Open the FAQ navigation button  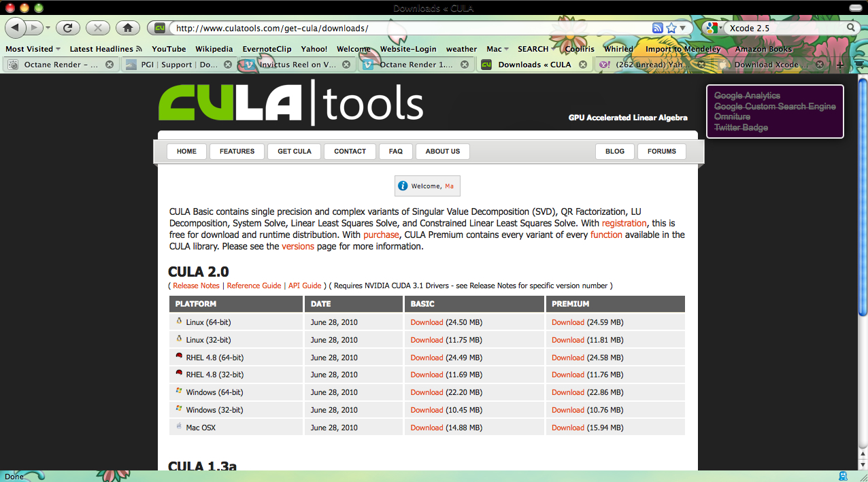[396, 152]
